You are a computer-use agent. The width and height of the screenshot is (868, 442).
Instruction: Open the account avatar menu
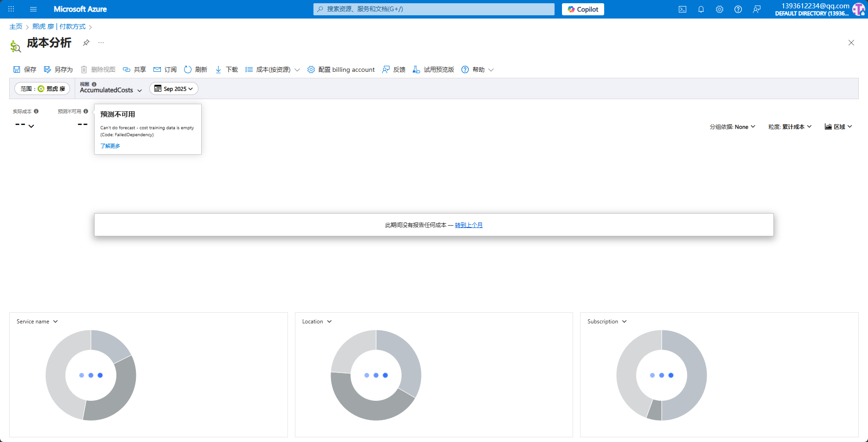[x=858, y=9]
